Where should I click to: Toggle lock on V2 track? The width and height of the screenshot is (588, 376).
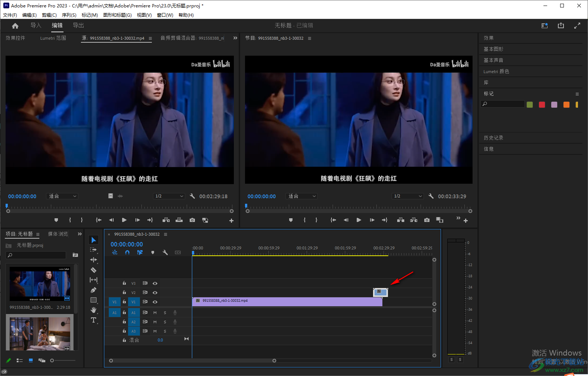click(124, 292)
